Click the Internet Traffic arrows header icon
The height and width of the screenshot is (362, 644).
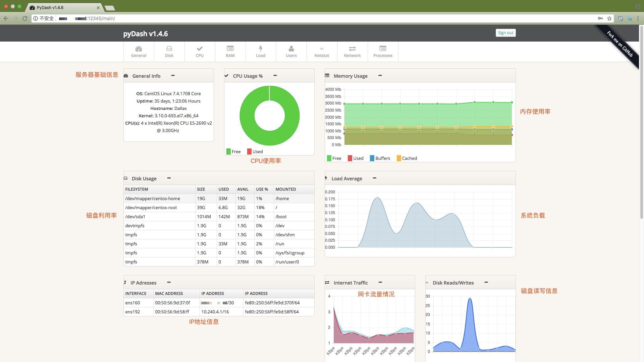[x=327, y=283]
